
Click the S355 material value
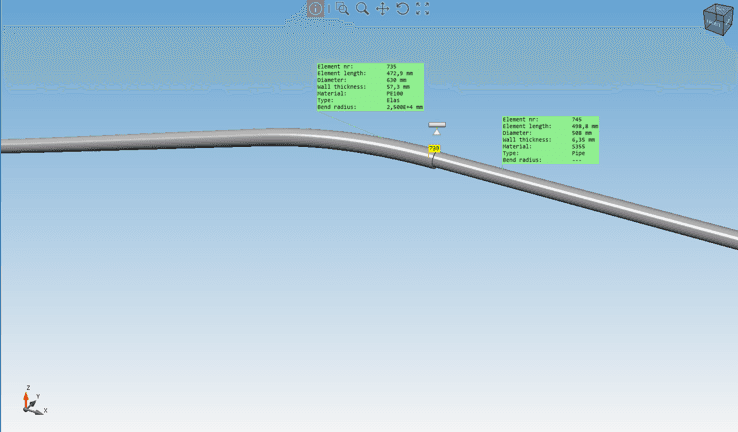click(x=578, y=146)
